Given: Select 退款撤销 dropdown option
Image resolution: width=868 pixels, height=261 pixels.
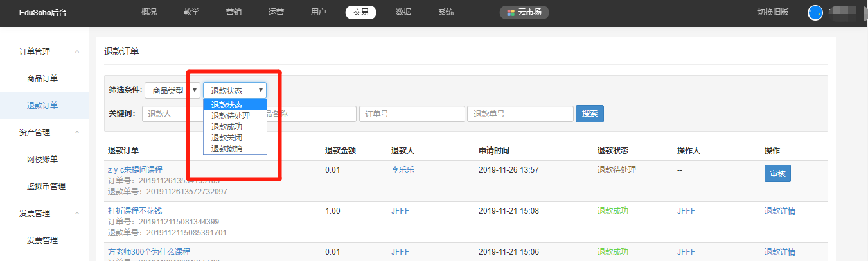Looking at the screenshot, I should (x=226, y=148).
